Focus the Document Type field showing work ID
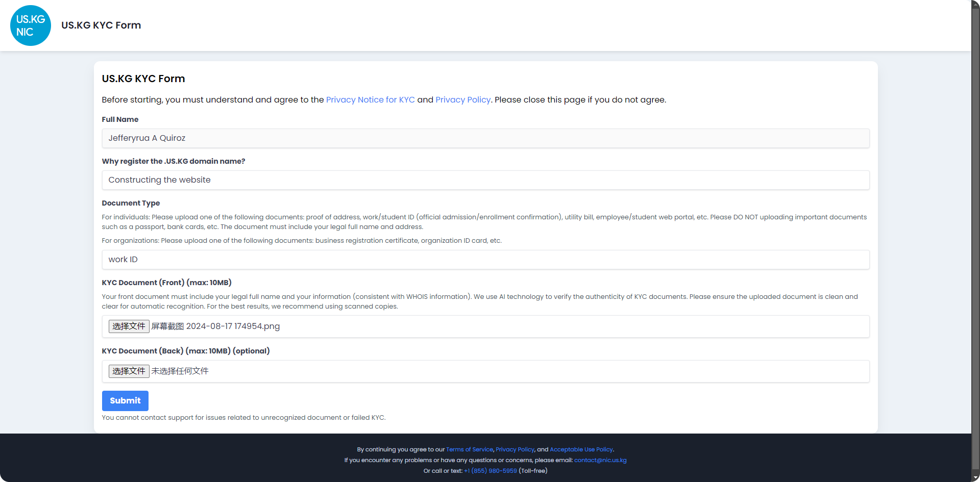This screenshot has width=980, height=482. tap(485, 260)
